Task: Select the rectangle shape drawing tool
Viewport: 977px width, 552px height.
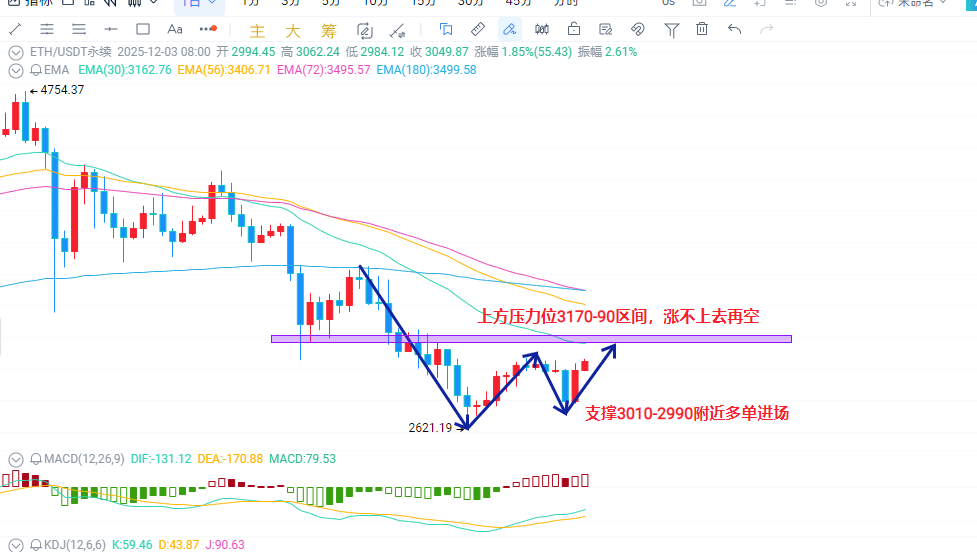Action: coord(143,29)
